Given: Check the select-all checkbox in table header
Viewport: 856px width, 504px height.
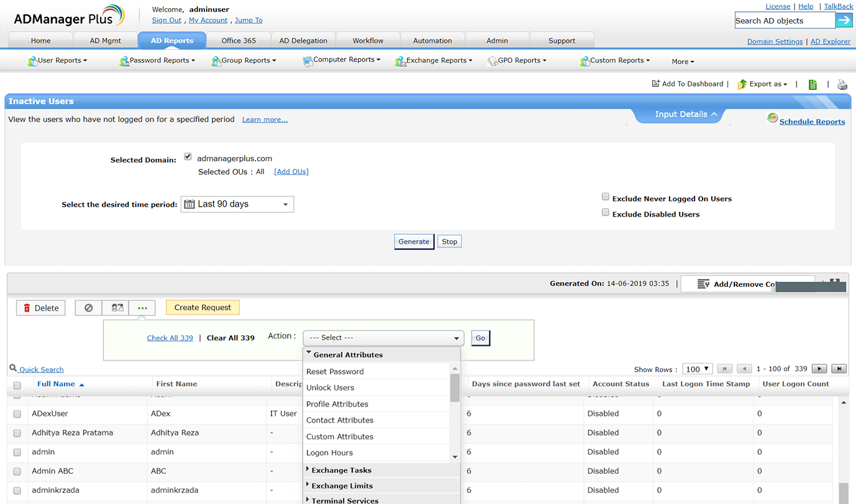Looking at the screenshot, I should (17, 385).
